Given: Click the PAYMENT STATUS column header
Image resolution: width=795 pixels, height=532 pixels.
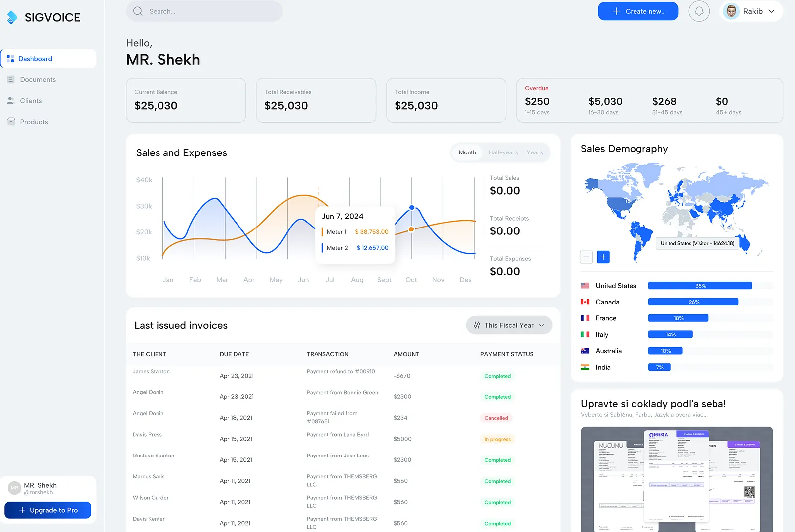Looking at the screenshot, I should [x=507, y=354].
